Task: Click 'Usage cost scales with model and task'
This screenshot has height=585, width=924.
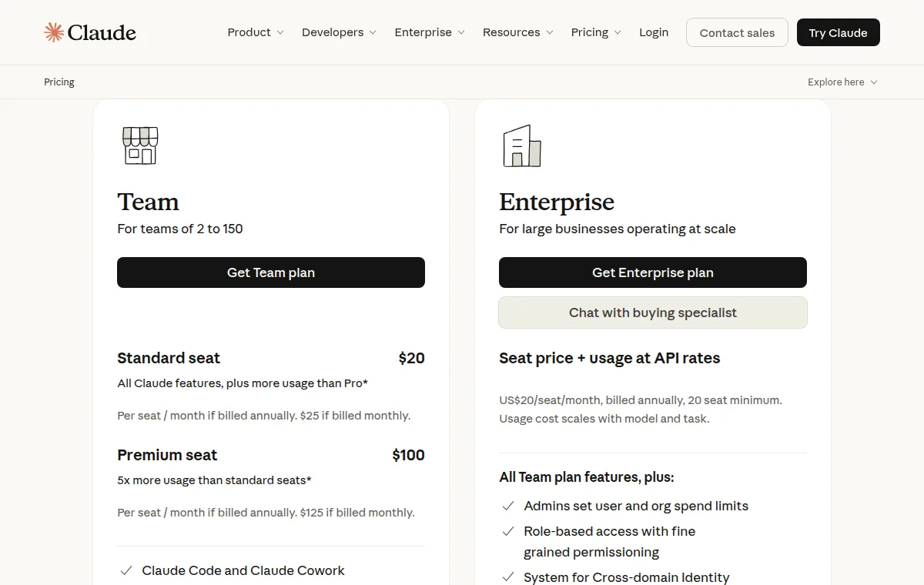Action: pyautogui.click(x=604, y=419)
